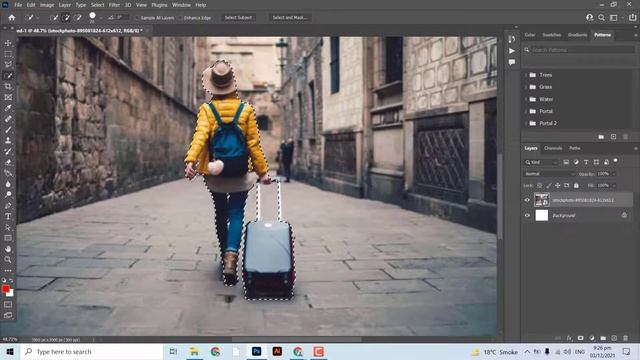Image resolution: width=640 pixels, height=360 pixels.
Task: Select the Eraser tool
Action: coord(8,162)
